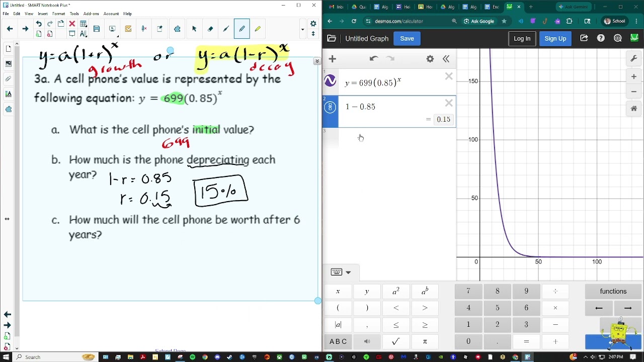Viewport: 644px width, 362px height.
Task: Open the Gallery side tab
Action: (x=8, y=64)
